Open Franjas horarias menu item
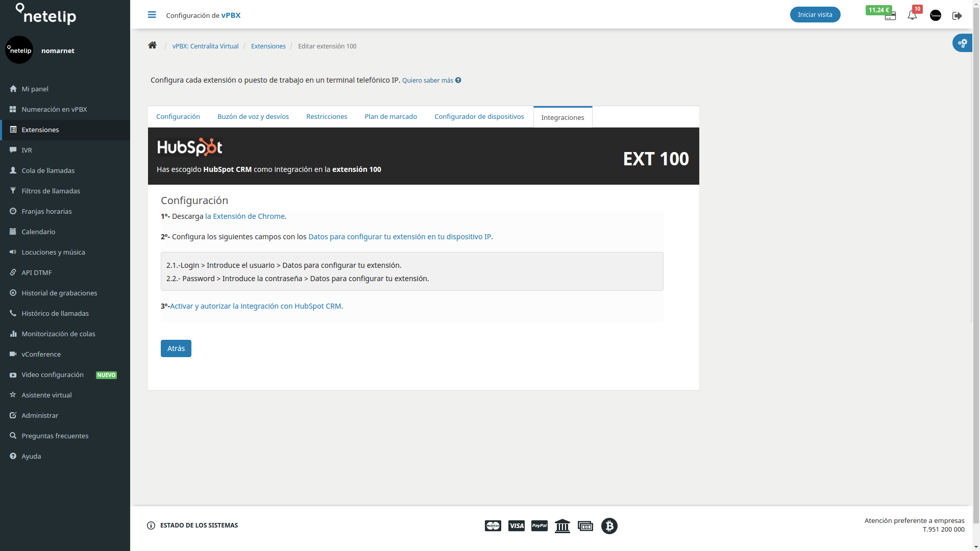980x551 pixels. coord(65,211)
